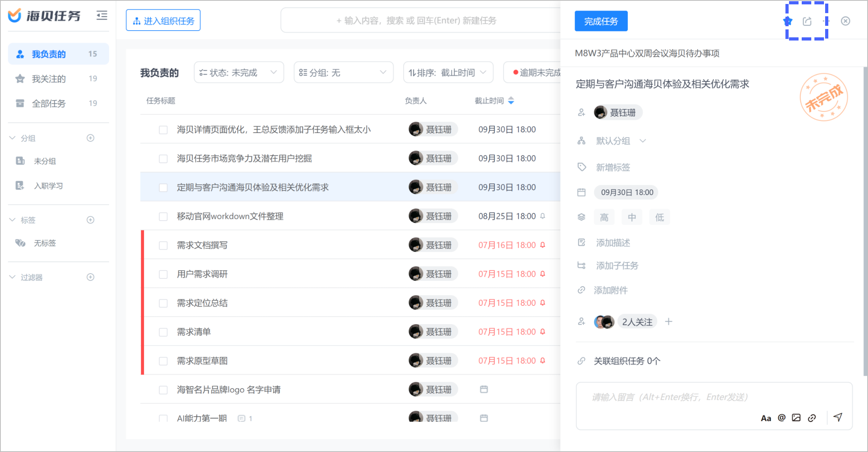Click the due date 09月30日 18:00 chip
Image resolution: width=868 pixels, height=452 pixels.
click(626, 193)
